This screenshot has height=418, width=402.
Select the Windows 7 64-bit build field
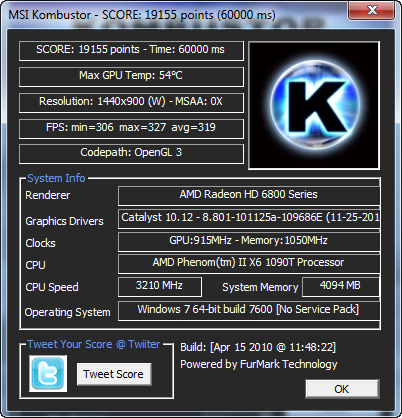click(249, 311)
